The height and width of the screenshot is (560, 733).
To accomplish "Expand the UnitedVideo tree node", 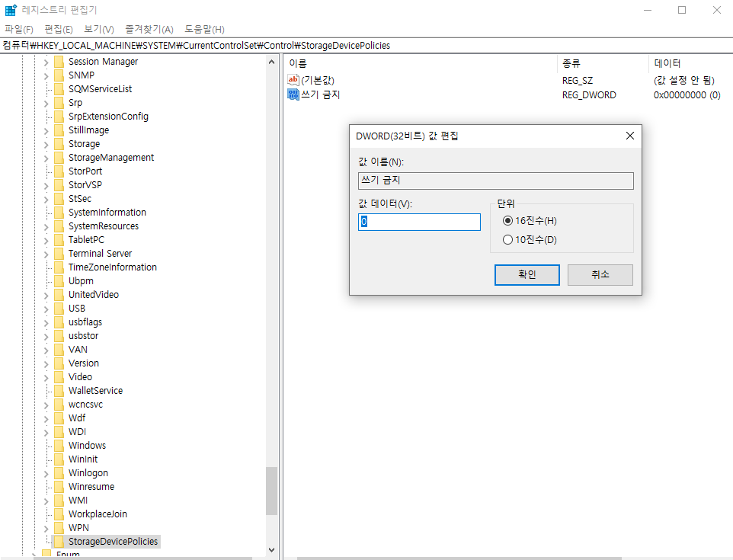I will pyautogui.click(x=46, y=295).
